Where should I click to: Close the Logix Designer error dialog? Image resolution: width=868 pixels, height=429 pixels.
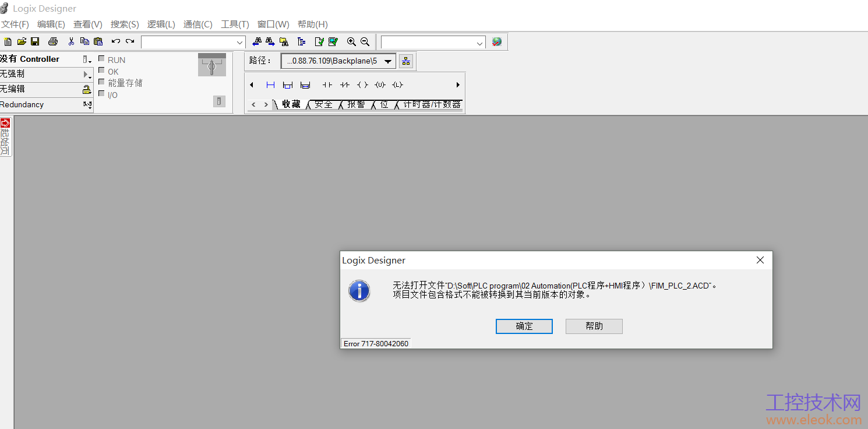pyautogui.click(x=760, y=260)
